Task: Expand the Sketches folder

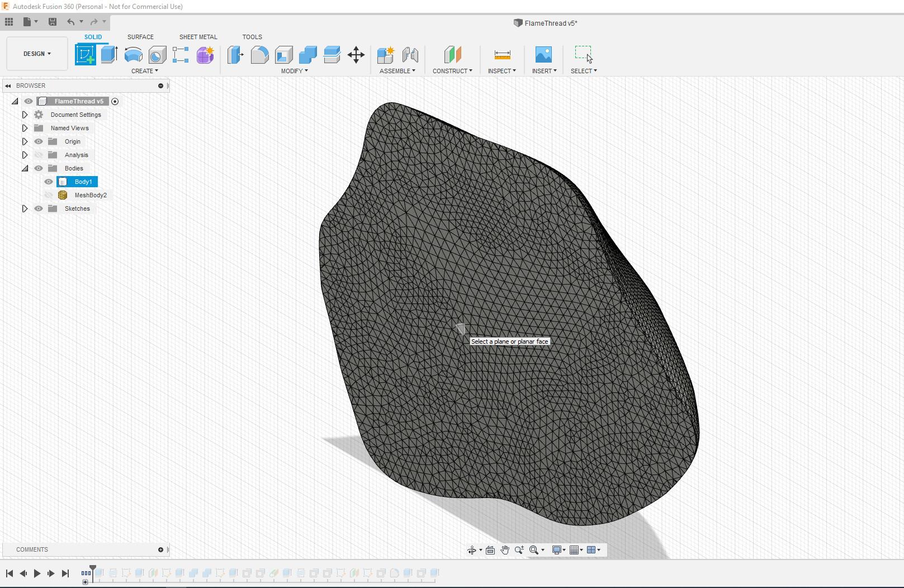Action: pyautogui.click(x=25, y=208)
